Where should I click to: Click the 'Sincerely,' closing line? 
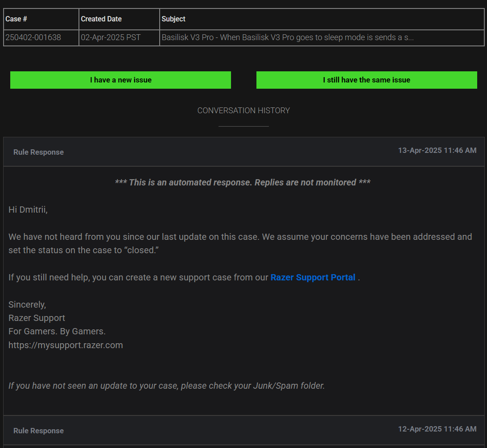(x=27, y=304)
